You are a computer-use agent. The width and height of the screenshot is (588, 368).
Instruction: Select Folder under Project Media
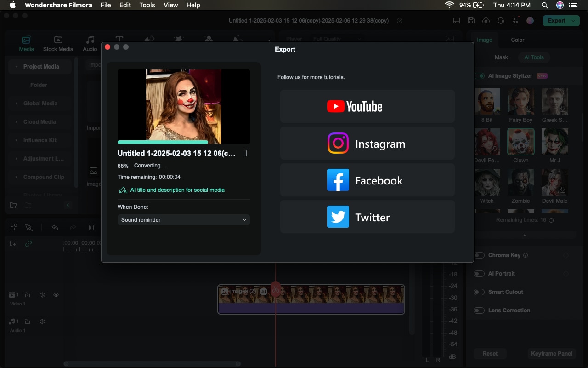[39, 85]
